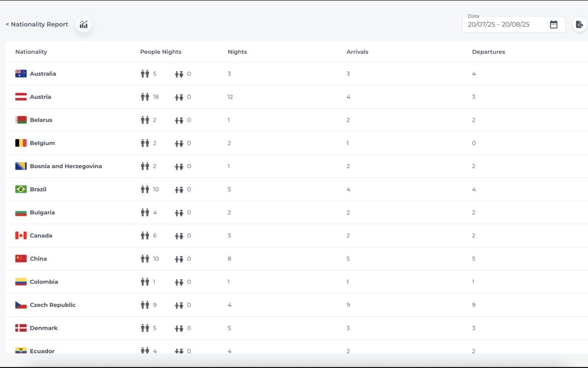Sort by Nationality column header
This screenshot has width=588, height=368.
coord(31,52)
